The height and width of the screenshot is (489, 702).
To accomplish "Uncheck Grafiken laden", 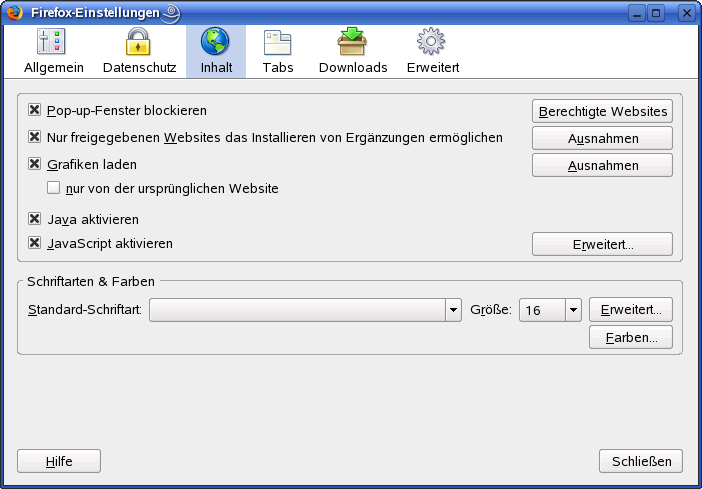I will pyautogui.click(x=34, y=164).
